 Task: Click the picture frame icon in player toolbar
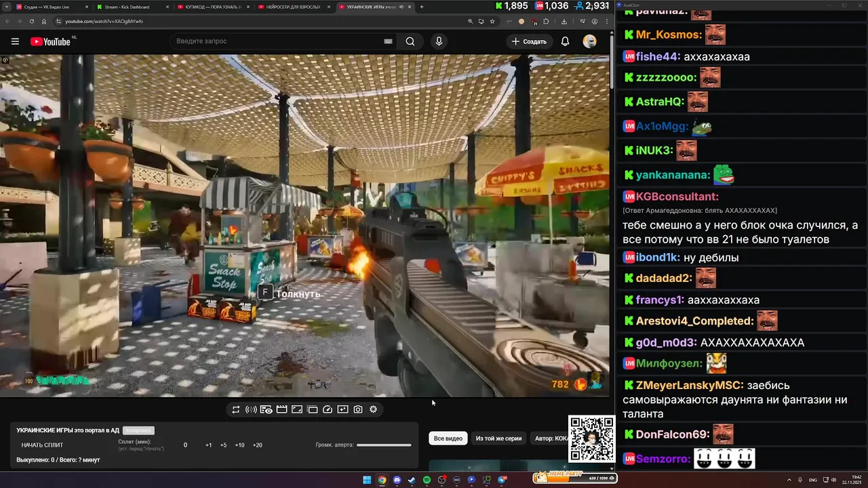[x=296, y=409]
